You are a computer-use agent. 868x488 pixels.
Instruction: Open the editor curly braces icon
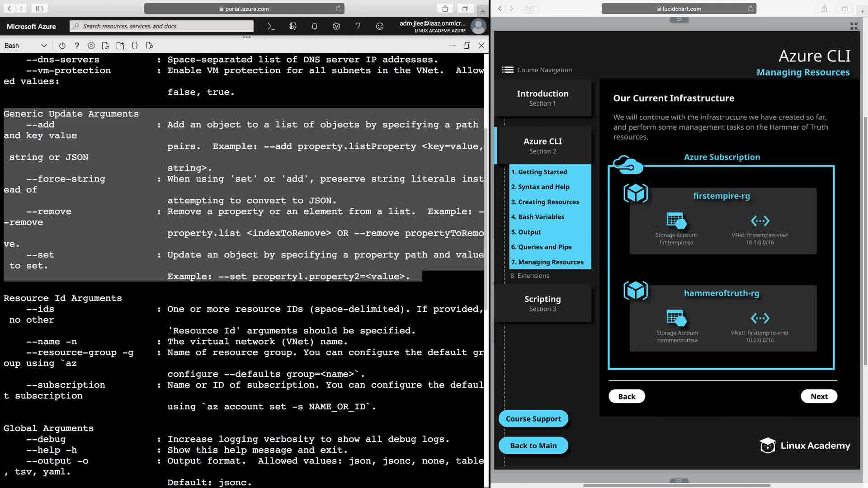[x=135, y=46]
